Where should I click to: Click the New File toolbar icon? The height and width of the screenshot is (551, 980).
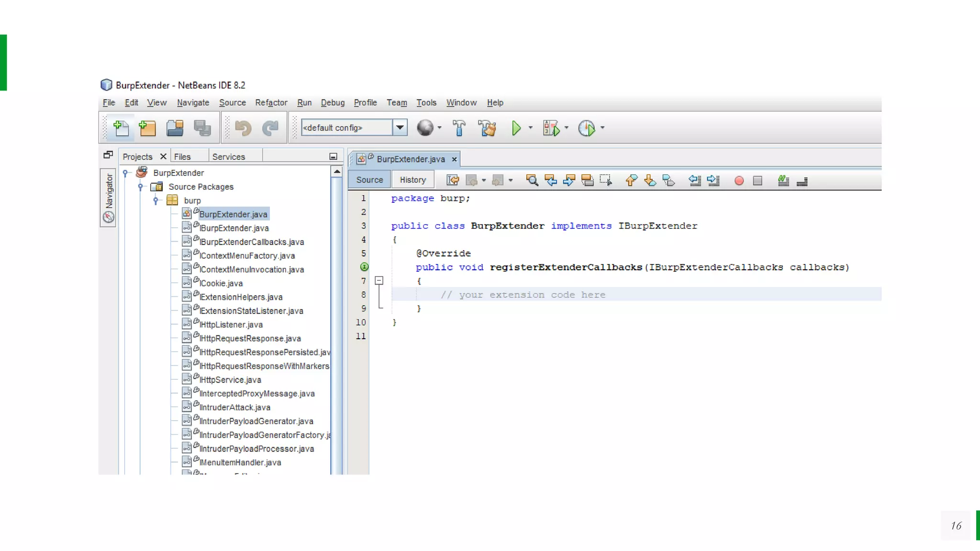point(121,128)
